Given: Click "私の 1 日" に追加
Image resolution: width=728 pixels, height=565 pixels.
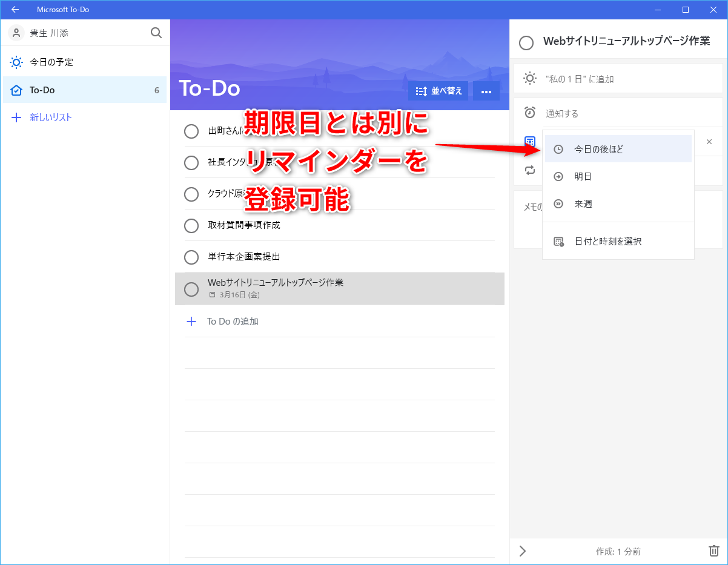Looking at the screenshot, I should tap(618, 79).
